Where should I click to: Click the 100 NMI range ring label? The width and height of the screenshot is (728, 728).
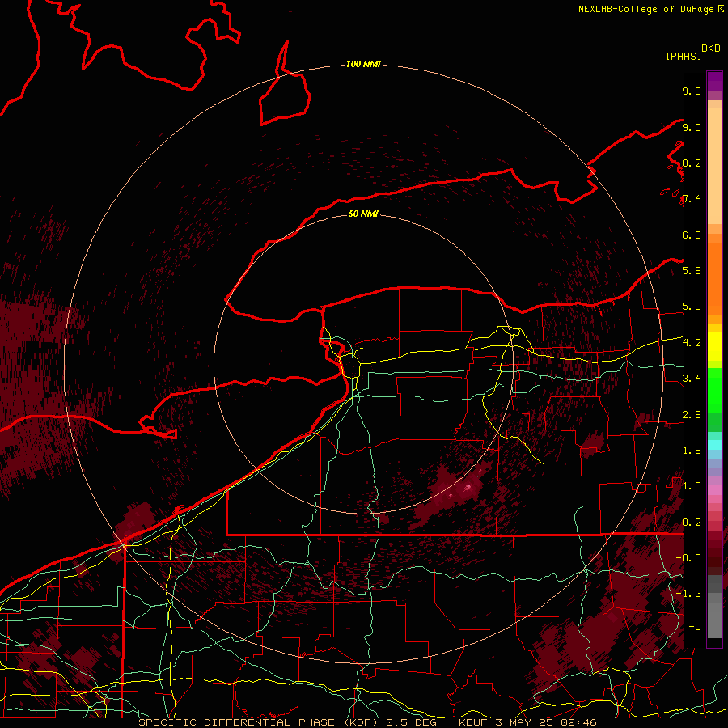(363, 64)
